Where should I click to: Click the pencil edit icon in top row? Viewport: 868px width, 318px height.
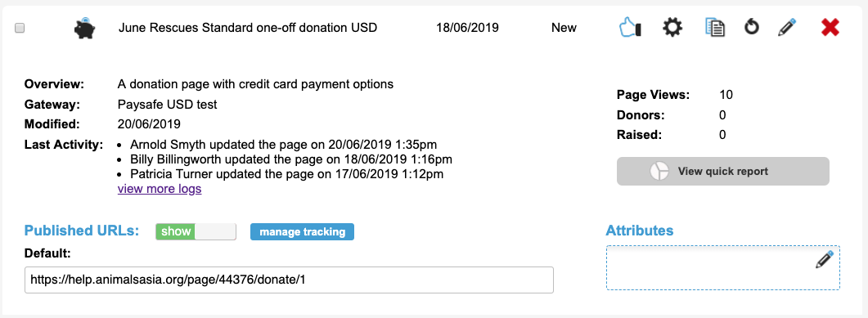(787, 27)
